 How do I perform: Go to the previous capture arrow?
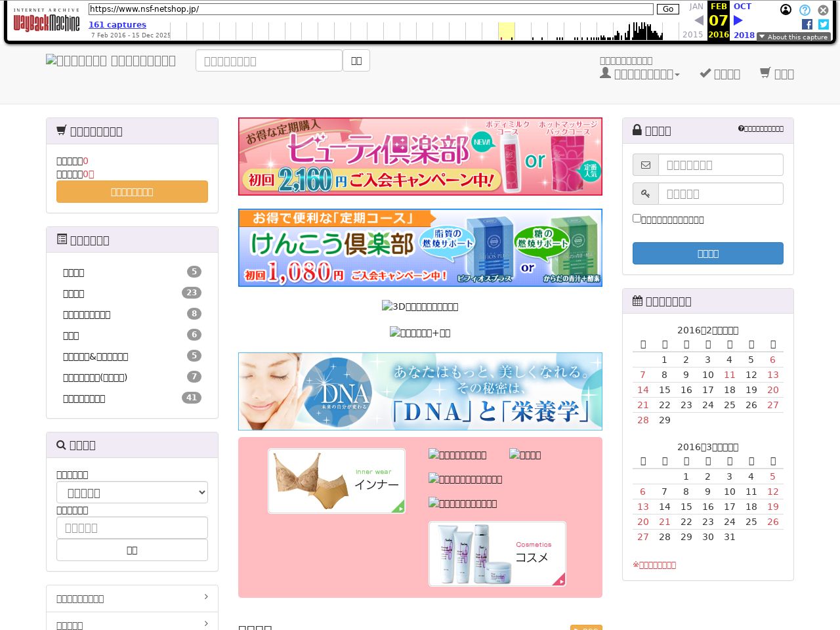698,20
